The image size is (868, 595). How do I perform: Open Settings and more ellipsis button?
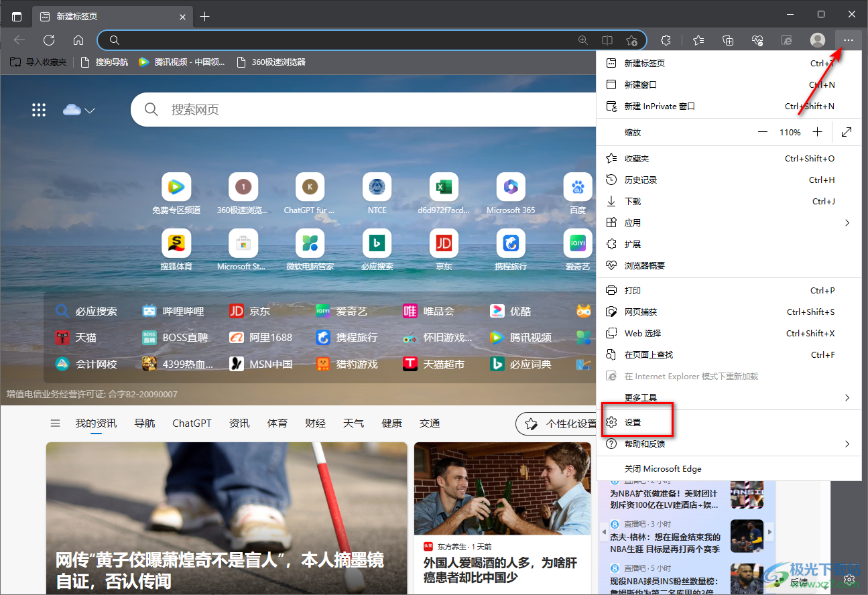tap(849, 40)
